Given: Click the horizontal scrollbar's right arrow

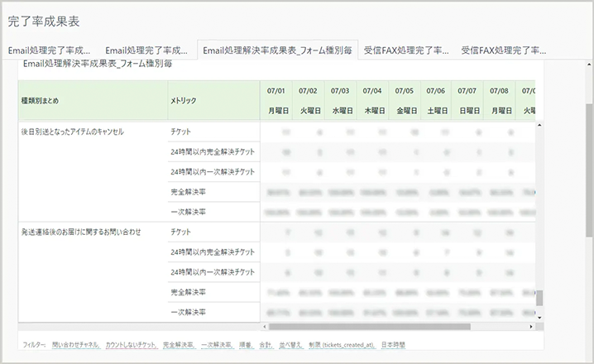Looking at the screenshot, I should pos(530,326).
